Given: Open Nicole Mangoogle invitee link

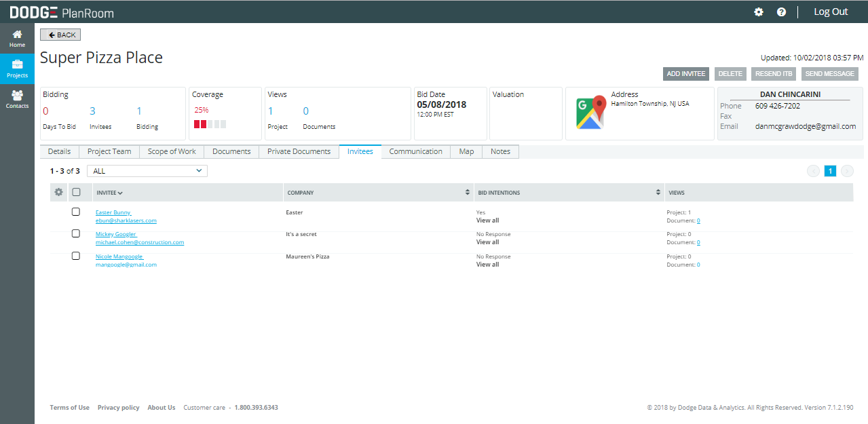Looking at the screenshot, I should (x=119, y=256).
